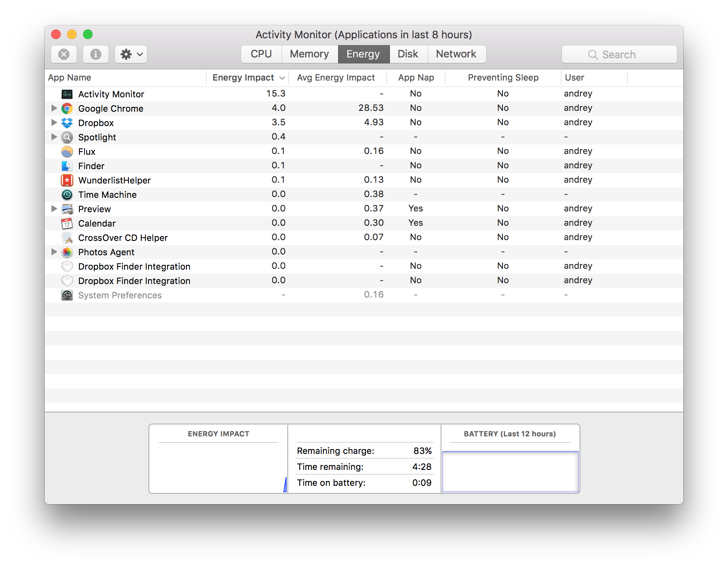Select the Preview row name
The width and height of the screenshot is (728, 568).
click(x=94, y=209)
